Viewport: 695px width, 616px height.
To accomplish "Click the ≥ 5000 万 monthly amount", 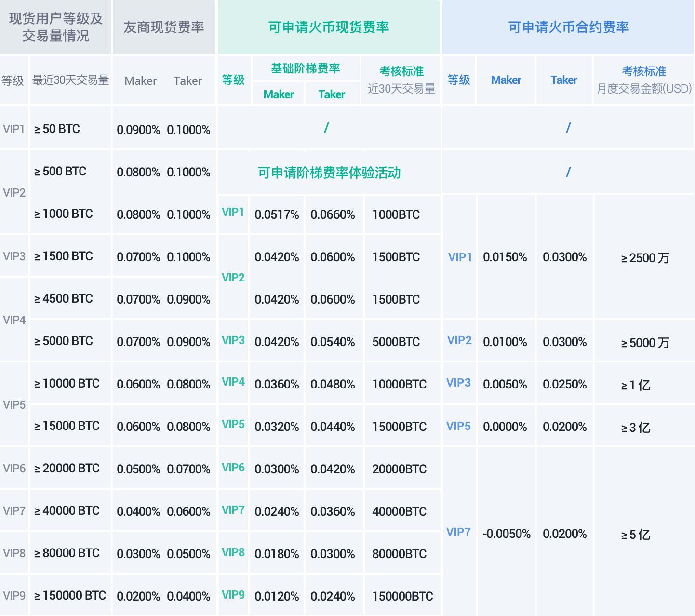I will (645, 343).
